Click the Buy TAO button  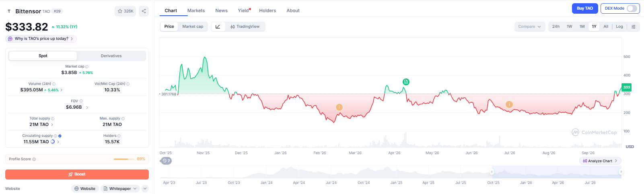pyautogui.click(x=585, y=8)
